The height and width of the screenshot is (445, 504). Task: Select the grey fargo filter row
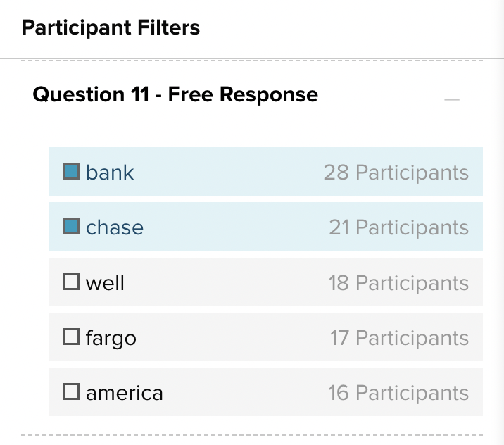pyautogui.click(x=266, y=337)
